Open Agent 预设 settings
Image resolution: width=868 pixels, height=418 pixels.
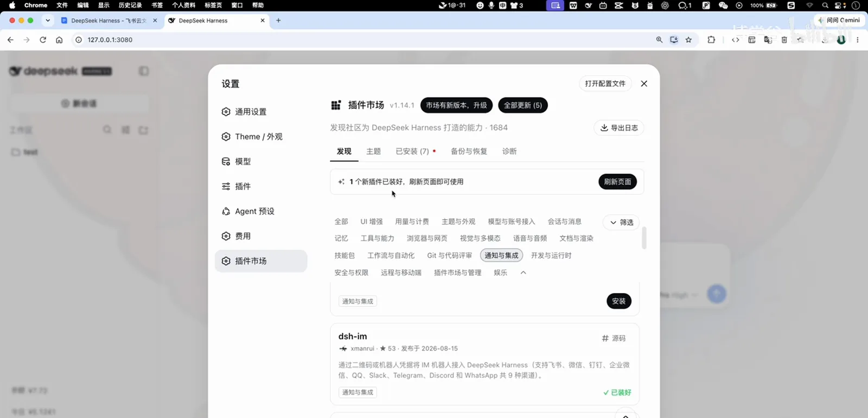click(261, 211)
